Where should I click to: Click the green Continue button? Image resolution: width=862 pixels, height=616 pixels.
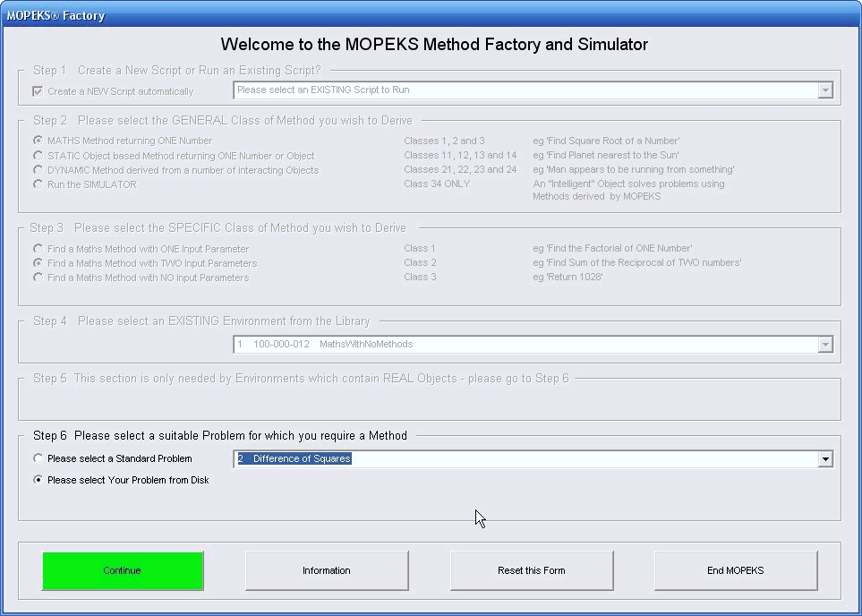tap(123, 570)
